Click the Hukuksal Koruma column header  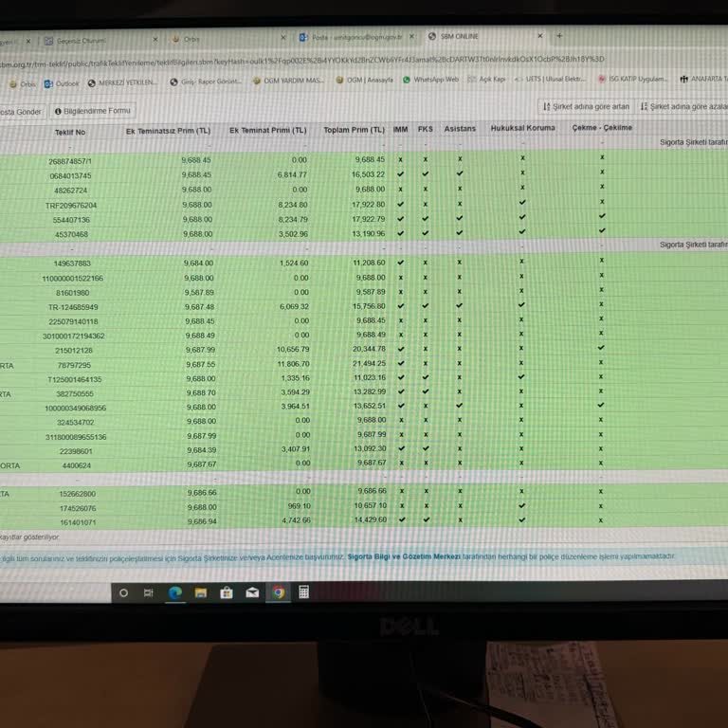point(523,128)
